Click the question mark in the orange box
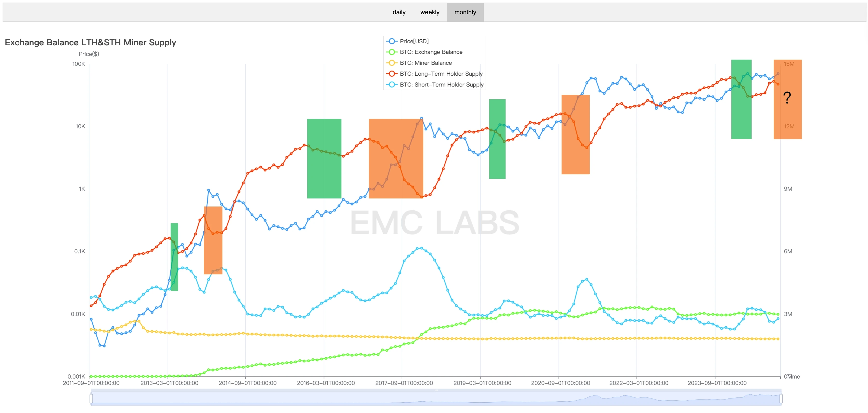 click(787, 98)
